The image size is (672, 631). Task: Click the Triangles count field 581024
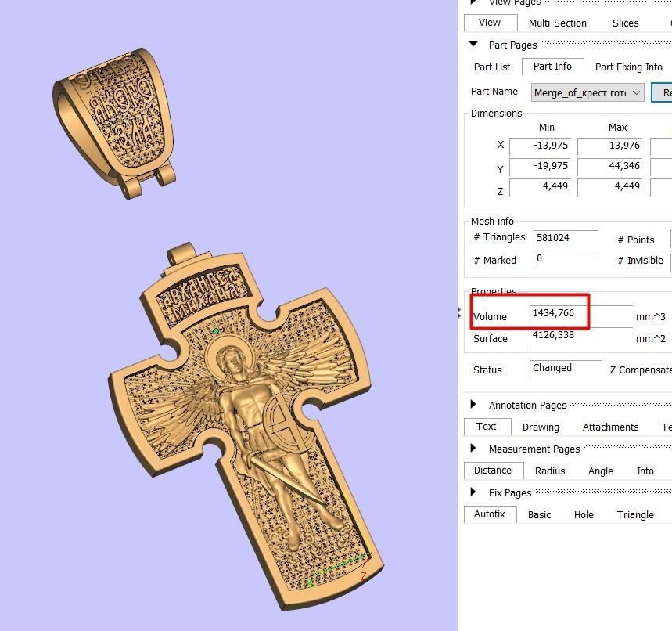click(566, 240)
